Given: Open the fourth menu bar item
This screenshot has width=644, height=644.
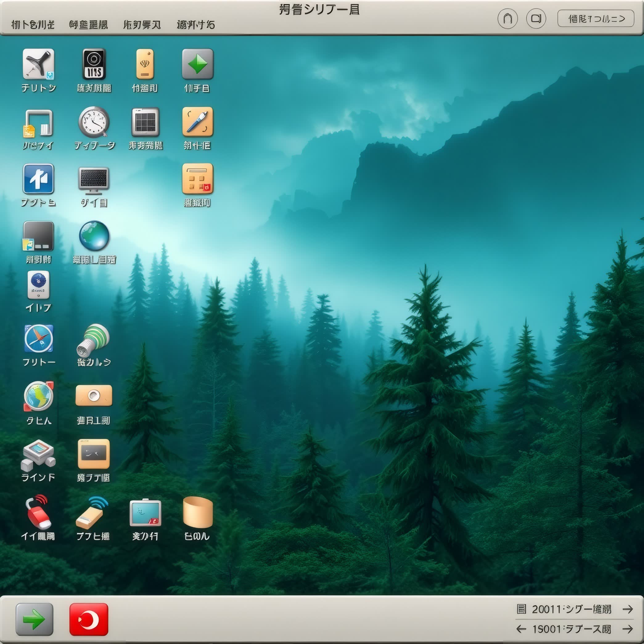Looking at the screenshot, I should (196, 25).
